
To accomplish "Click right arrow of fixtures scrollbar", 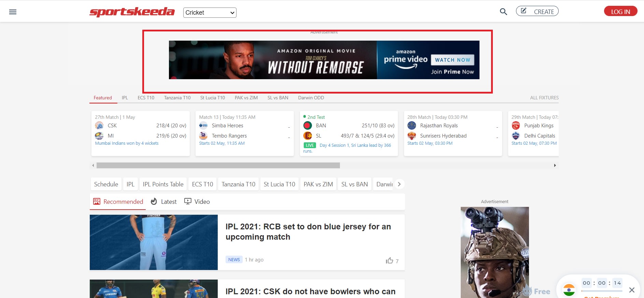I will click(555, 166).
